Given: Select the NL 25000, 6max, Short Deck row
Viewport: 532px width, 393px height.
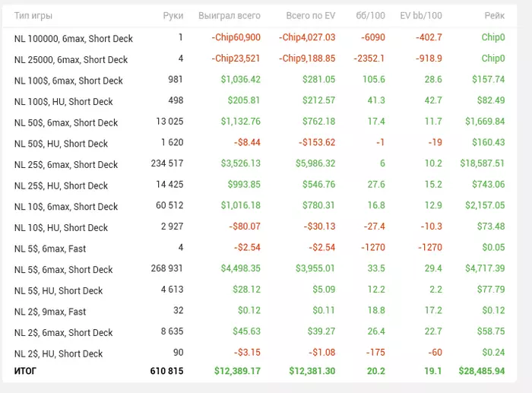Looking at the screenshot, I should coord(71,59).
